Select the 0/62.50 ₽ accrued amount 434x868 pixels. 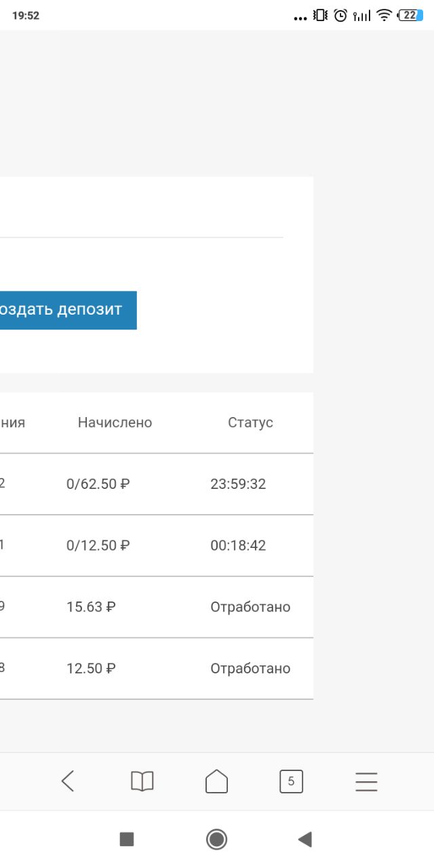98,484
